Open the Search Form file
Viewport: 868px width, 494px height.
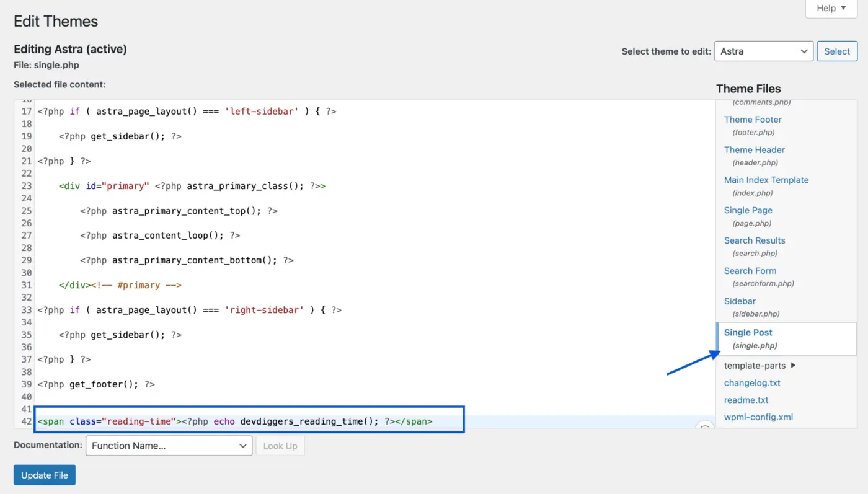pos(750,271)
